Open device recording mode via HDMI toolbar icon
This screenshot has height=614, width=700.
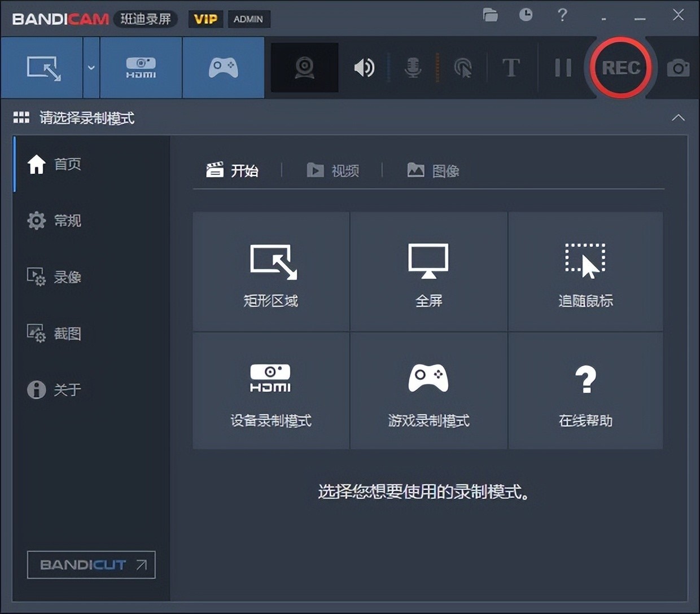(140, 67)
